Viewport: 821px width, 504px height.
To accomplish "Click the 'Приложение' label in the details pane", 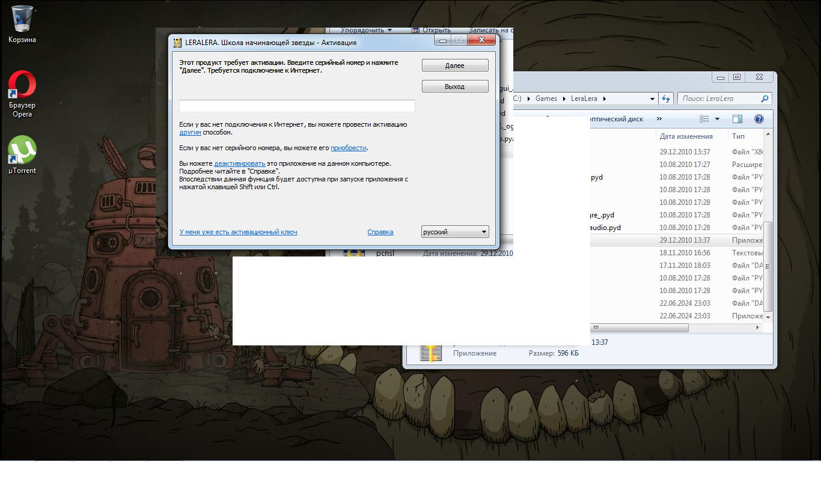I will click(x=475, y=353).
